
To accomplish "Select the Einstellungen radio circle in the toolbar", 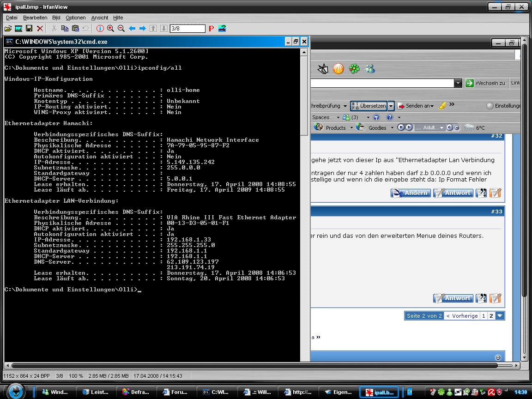I will click(x=490, y=106).
